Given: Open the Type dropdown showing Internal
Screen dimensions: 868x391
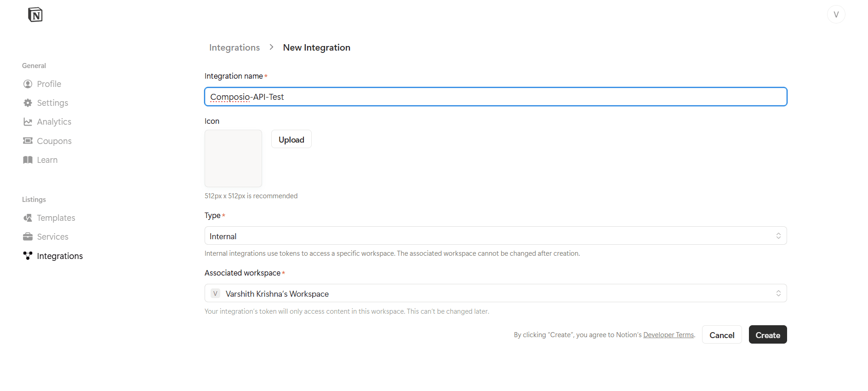Looking at the screenshot, I should (496, 236).
